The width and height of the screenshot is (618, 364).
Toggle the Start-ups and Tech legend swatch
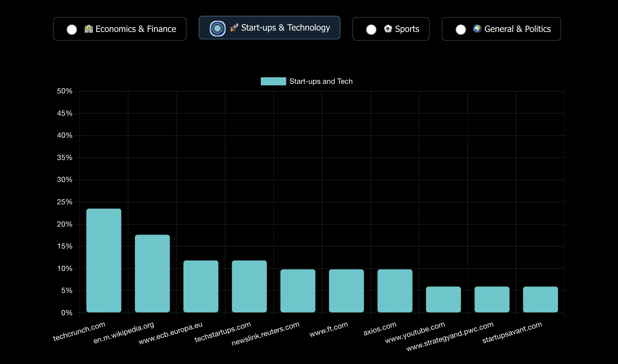click(x=273, y=81)
